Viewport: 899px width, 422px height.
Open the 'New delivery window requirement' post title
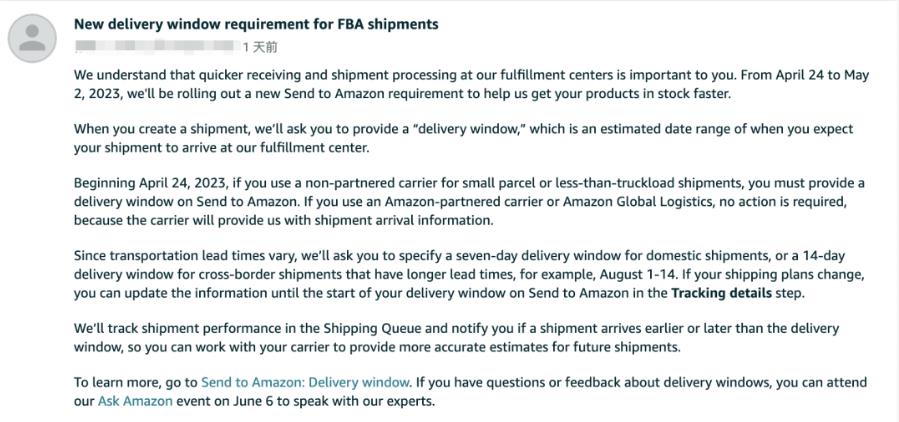point(256,24)
